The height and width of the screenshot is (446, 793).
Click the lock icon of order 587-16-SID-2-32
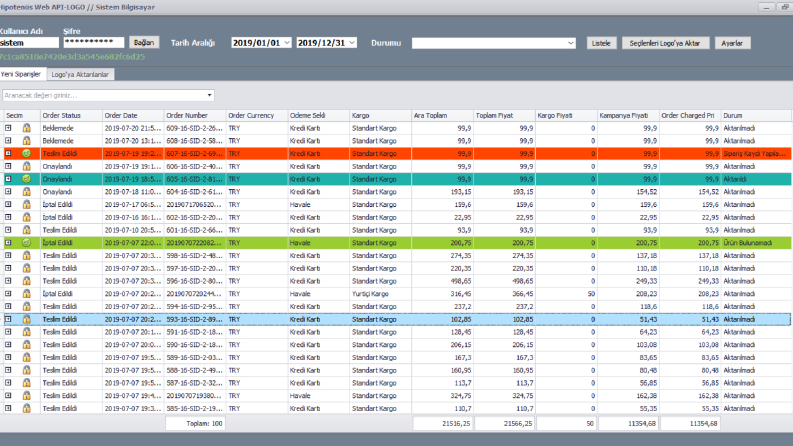point(26,383)
